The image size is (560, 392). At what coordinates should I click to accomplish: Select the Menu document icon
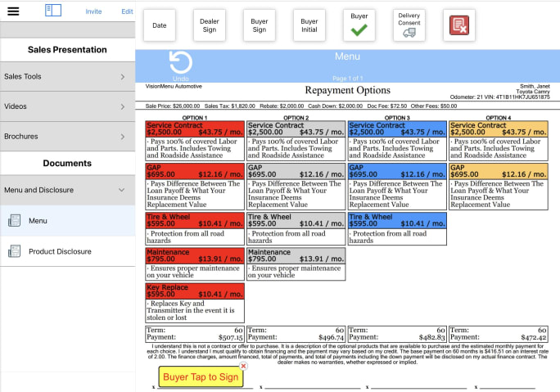pyautogui.click(x=14, y=220)
